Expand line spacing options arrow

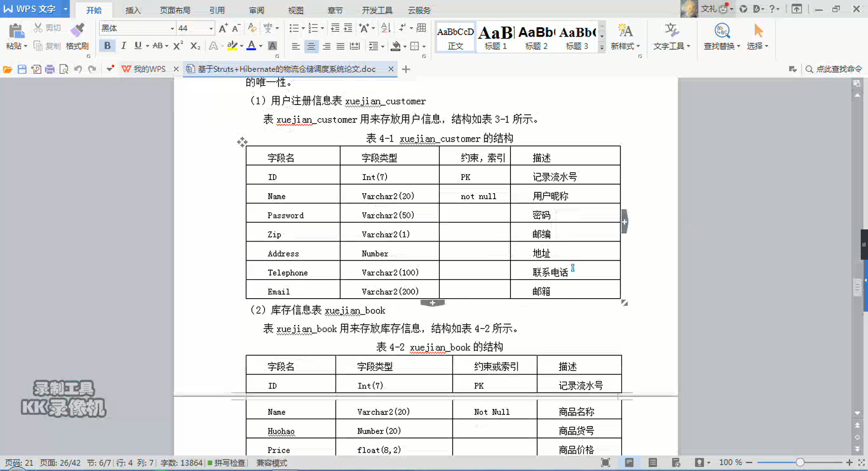point(382,46)
